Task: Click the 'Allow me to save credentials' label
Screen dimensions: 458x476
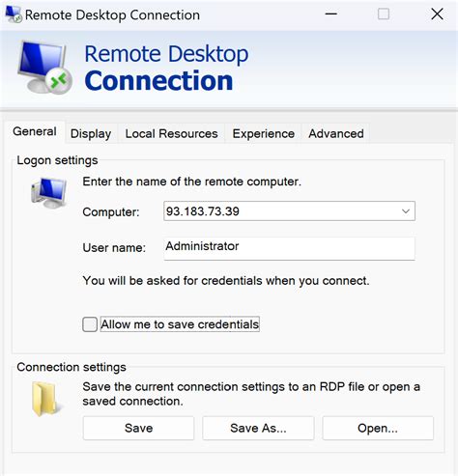Action: coord(180,324)
